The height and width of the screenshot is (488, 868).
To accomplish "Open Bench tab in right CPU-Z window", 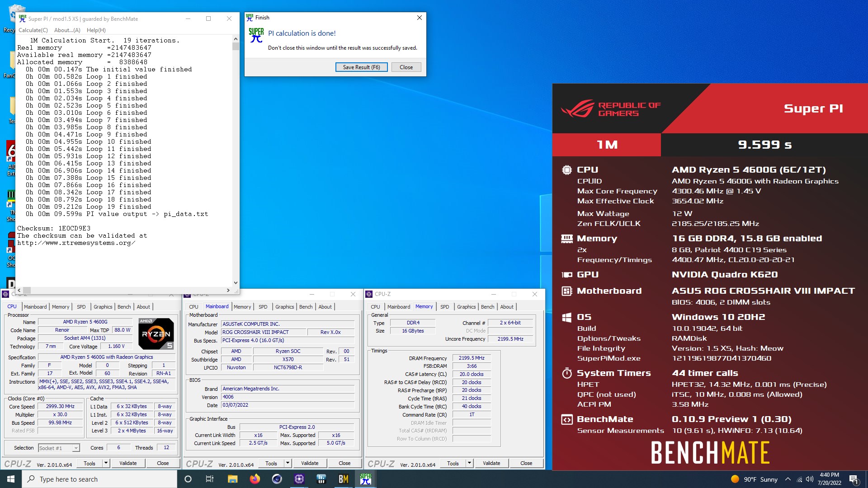I will 487,307.
